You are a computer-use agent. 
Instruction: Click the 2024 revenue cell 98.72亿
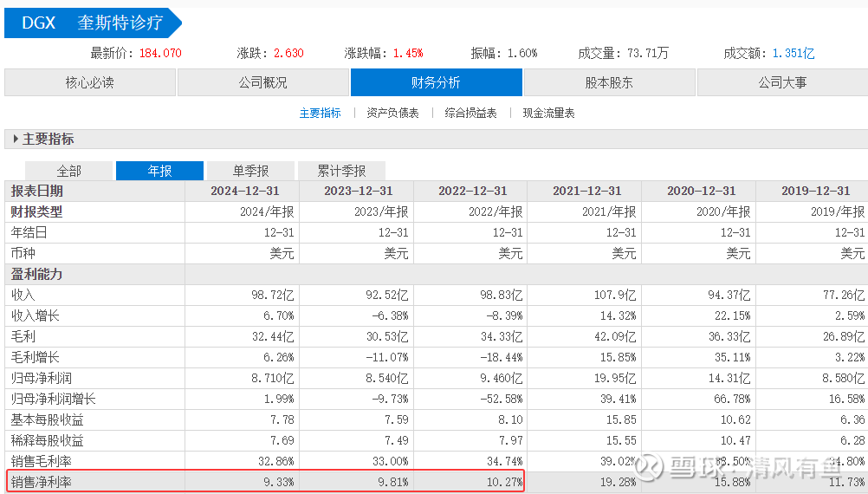click(272, 296)
